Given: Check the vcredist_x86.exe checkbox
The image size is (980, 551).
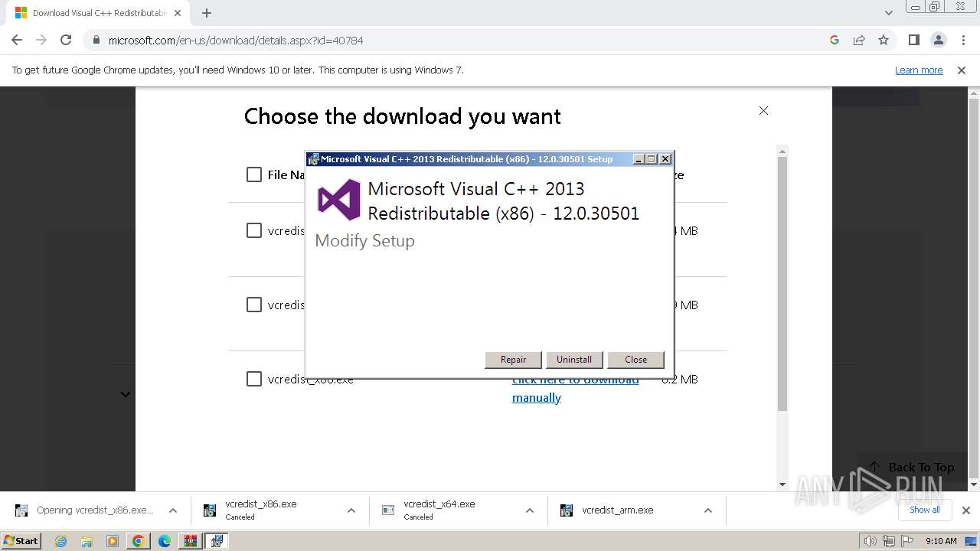Looking at the screenshot, I should pos(254,379).
